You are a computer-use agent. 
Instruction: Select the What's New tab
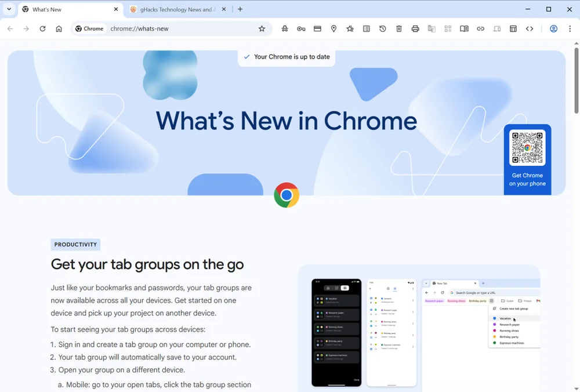click(70, 9)
